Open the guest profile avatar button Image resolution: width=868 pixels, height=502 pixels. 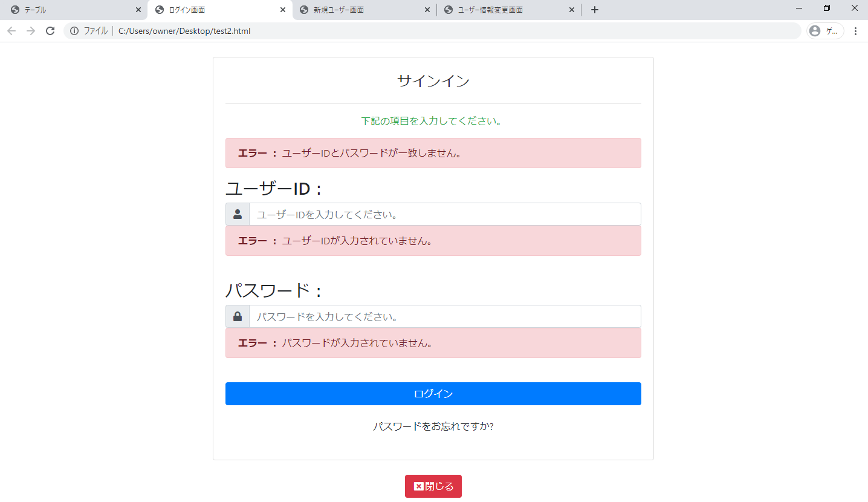(825, 31)
